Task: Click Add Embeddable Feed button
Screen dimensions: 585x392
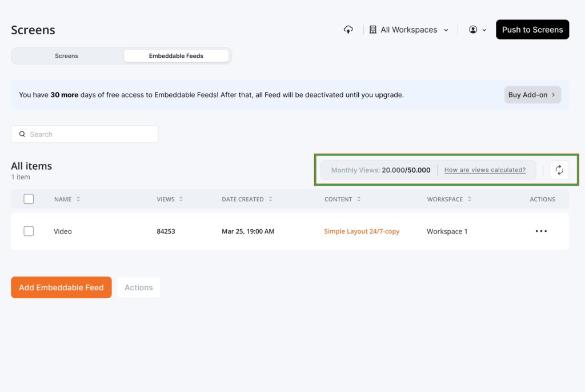Action: point(61,287)
